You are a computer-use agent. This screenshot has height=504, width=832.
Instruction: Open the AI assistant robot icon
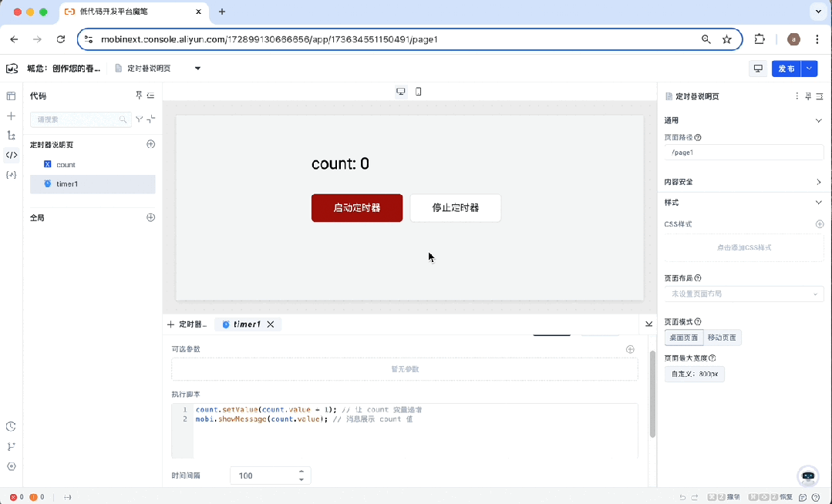point(808,475)
